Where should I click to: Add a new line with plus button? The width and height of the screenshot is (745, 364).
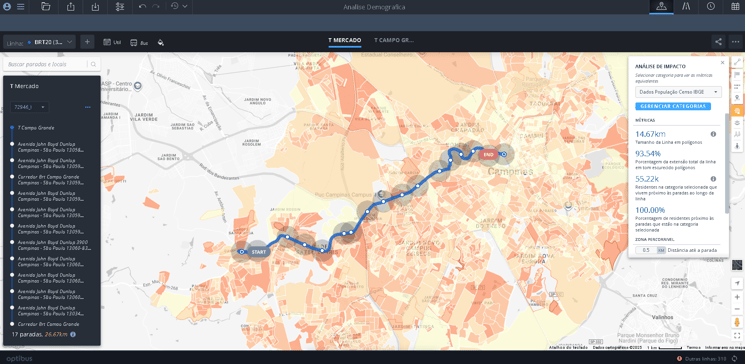click(x=87, y=42)
